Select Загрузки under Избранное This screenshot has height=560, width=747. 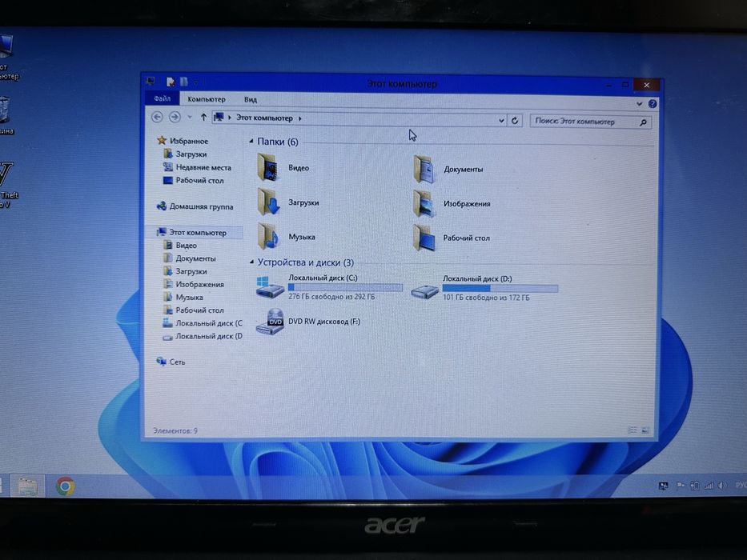pyautogui.click(x=185, y=154)
